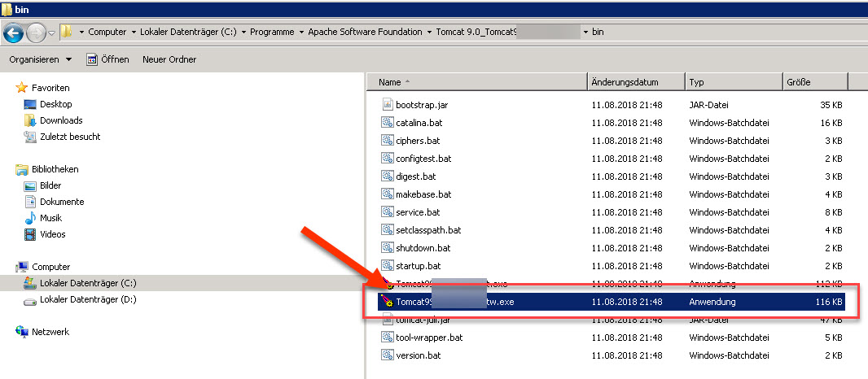Open Netzwerk in the navigation pane

pyautogui.click(x=50, y=332)
